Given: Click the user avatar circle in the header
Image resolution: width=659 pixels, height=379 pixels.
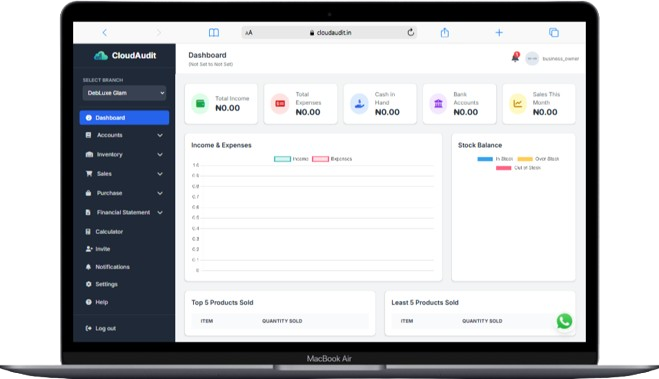Looking at the screenshot, I should pos(532,58).
